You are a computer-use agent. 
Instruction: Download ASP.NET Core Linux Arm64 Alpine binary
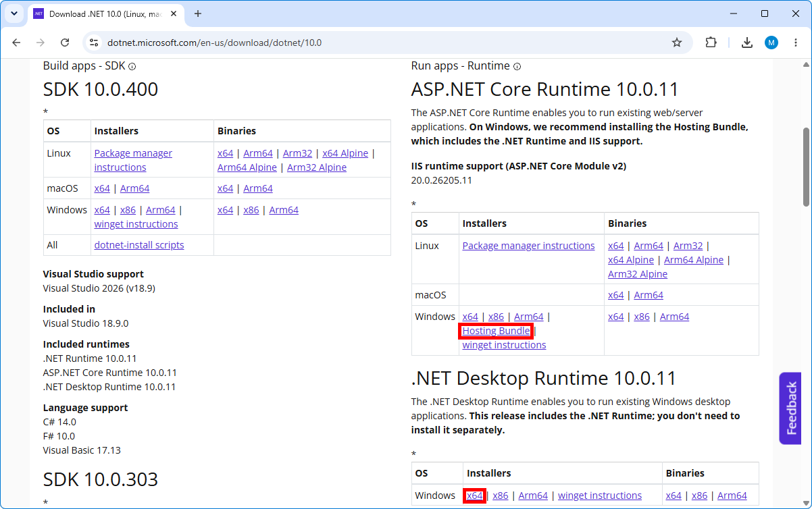(694, 260)
